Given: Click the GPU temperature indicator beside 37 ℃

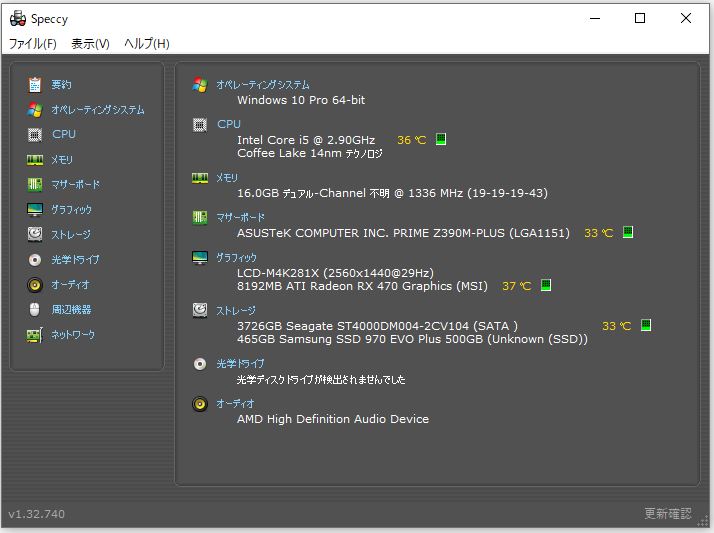Looking at the screenshot, I should tap(546, 285).
